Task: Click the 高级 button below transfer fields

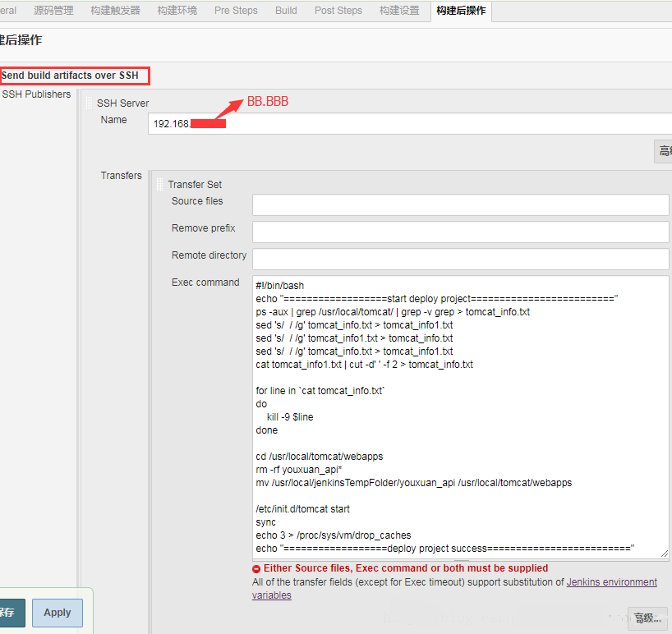Action: 647,618
